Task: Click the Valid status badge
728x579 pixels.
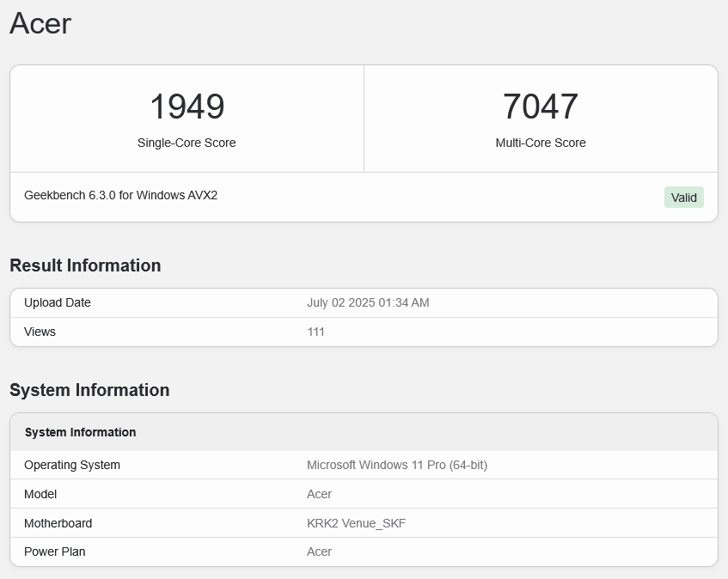Action: click(683, 197)
